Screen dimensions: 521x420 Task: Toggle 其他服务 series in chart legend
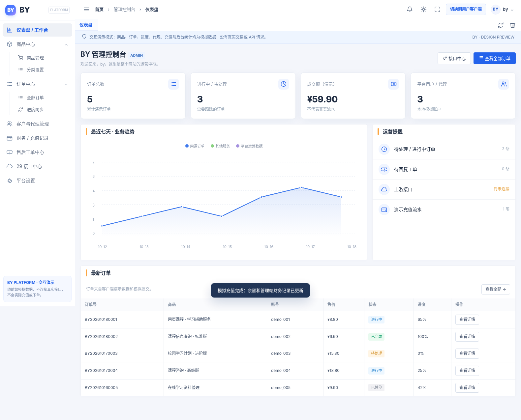[x=220, y=146]
